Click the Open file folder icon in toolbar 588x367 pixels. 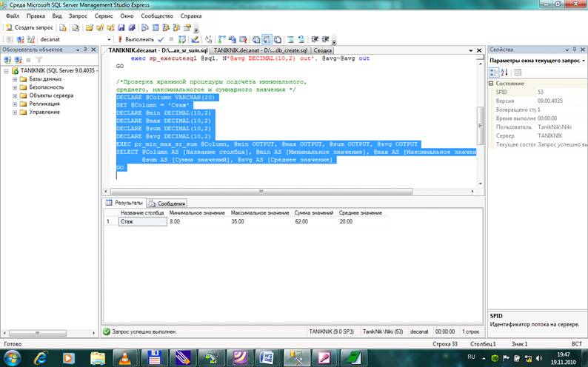(x=90, y=27)
